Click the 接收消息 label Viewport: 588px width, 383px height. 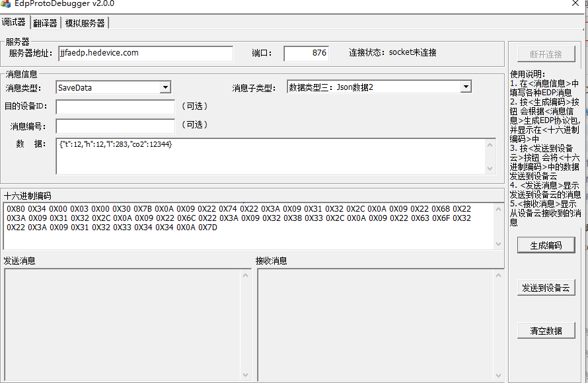tap(271, 261)
